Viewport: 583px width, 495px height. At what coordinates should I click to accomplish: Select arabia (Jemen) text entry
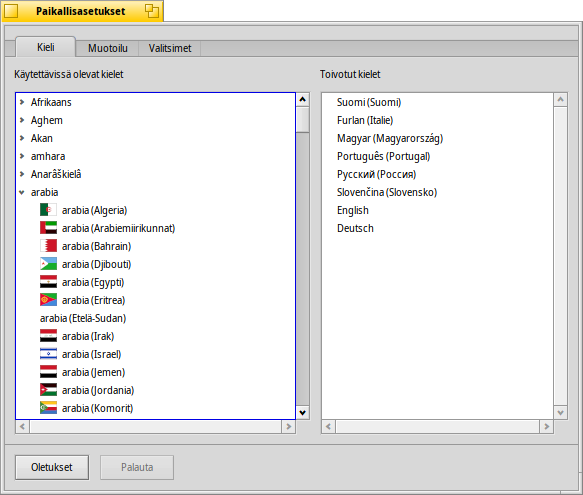93,372
